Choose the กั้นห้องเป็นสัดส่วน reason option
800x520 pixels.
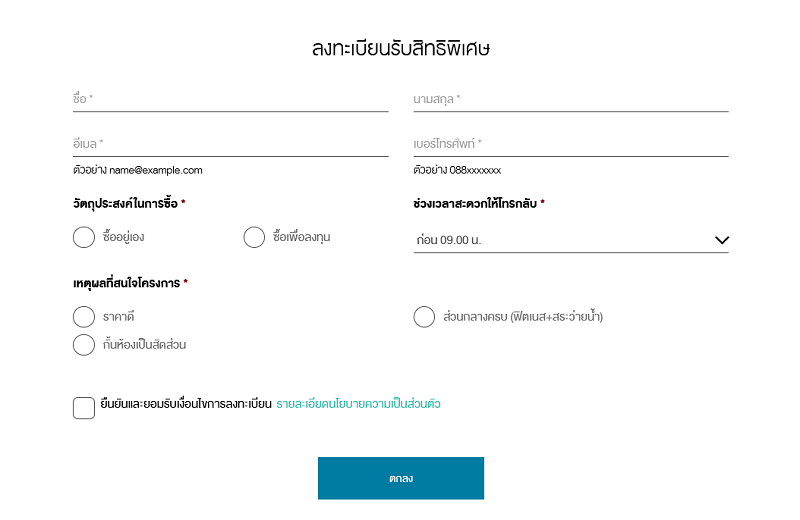point(84,345)
